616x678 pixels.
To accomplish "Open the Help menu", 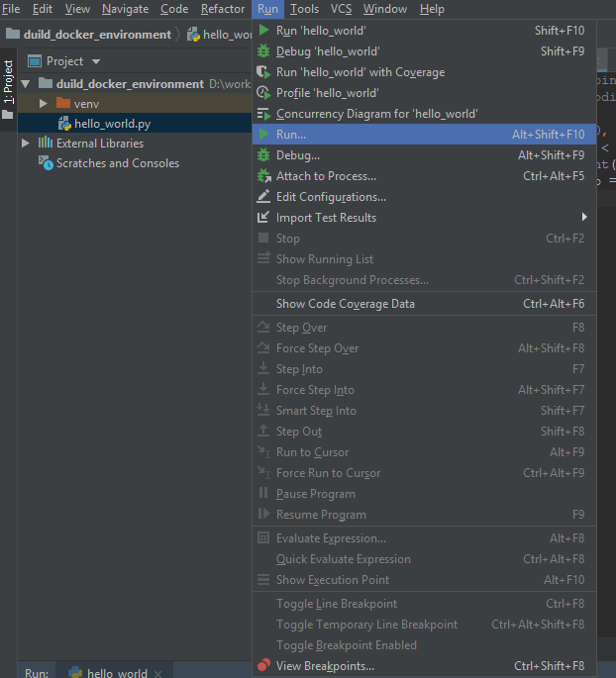I will coord(432,9).
